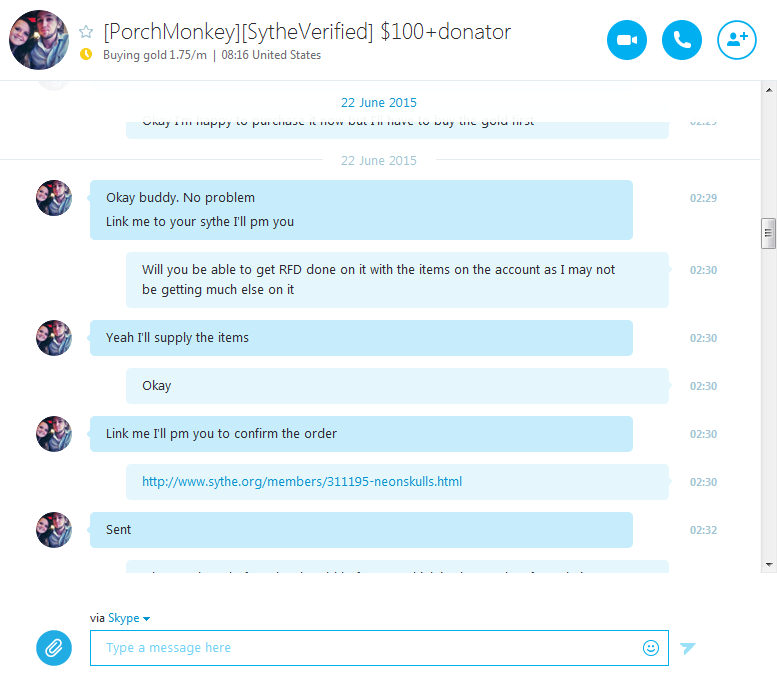Click the contact name PorchMonkey title
This screenshot has height=681, width=777.
pos(307,32)
